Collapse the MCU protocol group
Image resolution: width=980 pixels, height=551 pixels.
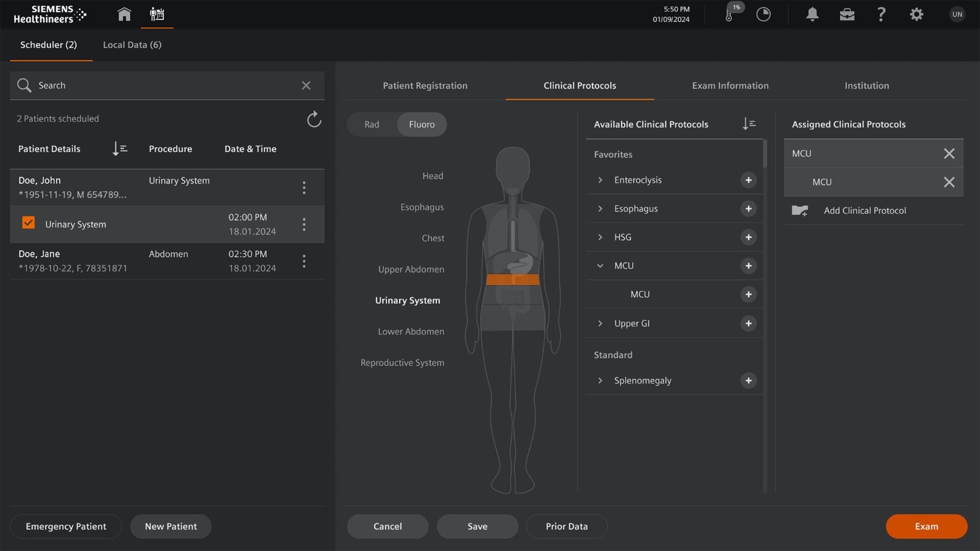tap(600, 265)
